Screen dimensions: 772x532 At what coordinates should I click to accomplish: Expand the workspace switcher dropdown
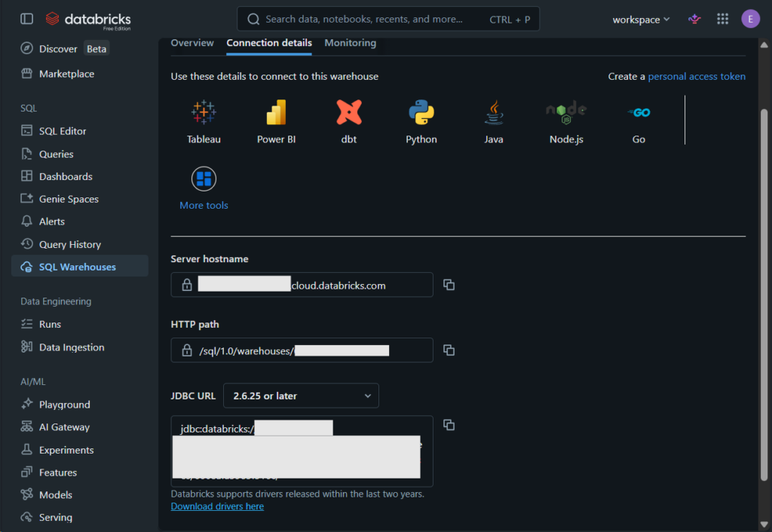click(x=641, y=20)
